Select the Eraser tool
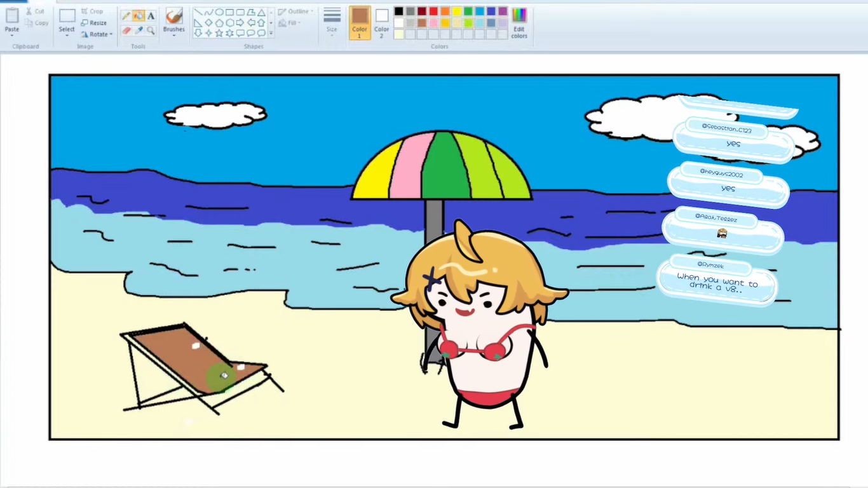The width and height of the screenshot is (868, 488). point(126,30)
